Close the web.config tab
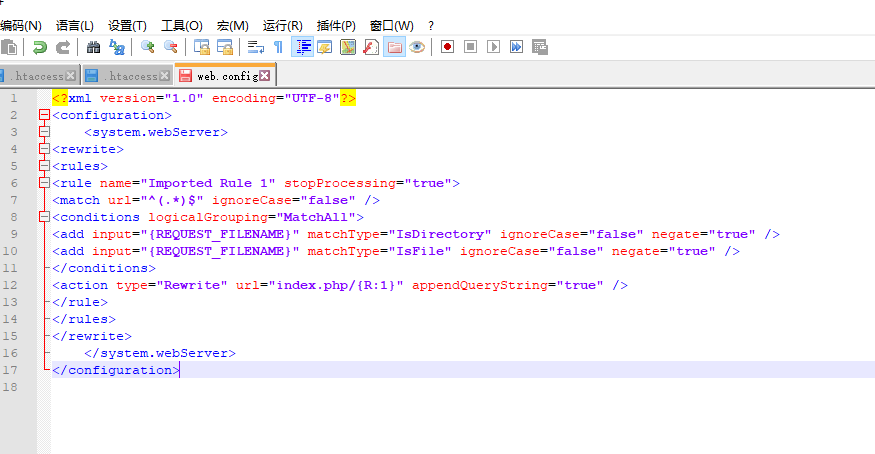The width and height of the screenshot is (875, 454). click(265, 75)
